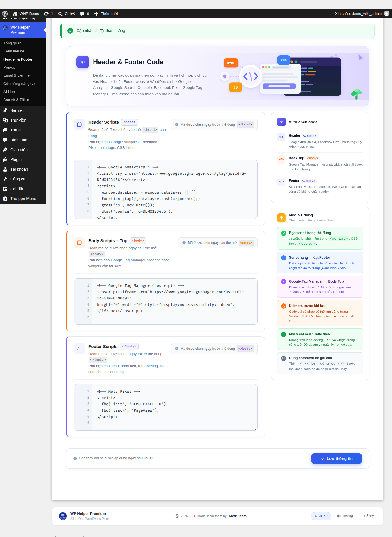The width and height of the screenshot is (392, 537).
Task: Open the WordPress logo menu
Action: click(x=5, y=14)
